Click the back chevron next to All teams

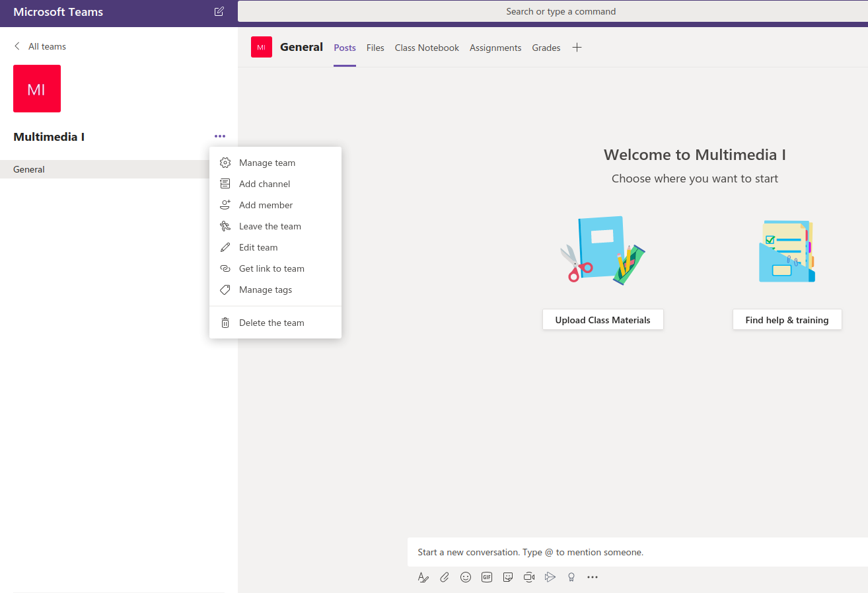[x=17, y=46]
